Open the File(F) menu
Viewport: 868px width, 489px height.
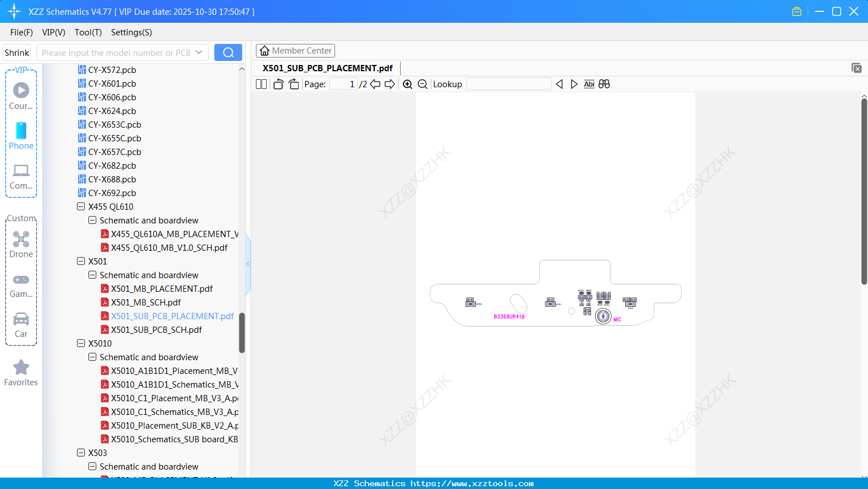(22, 32)
